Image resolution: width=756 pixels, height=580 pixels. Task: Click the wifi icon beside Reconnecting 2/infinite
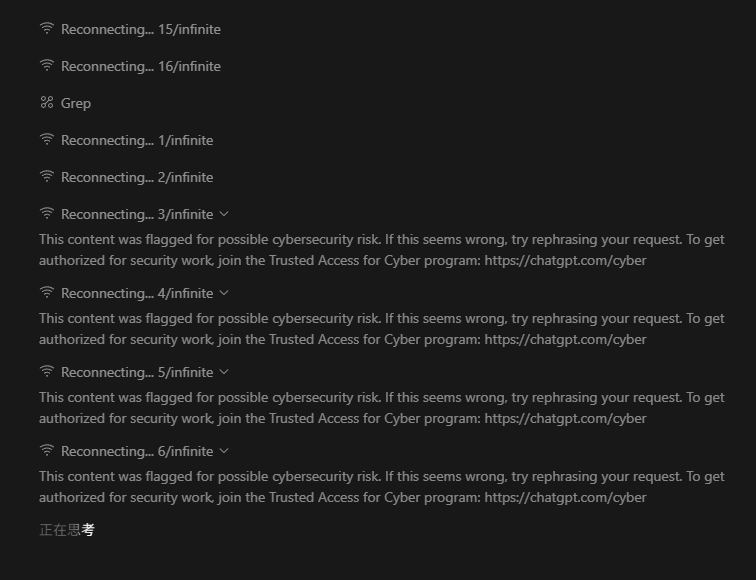coord(47,176)
